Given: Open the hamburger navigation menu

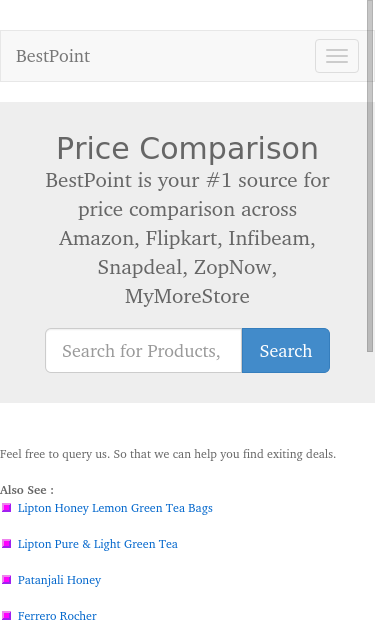Looking at the screenshot, I should 337,56.
